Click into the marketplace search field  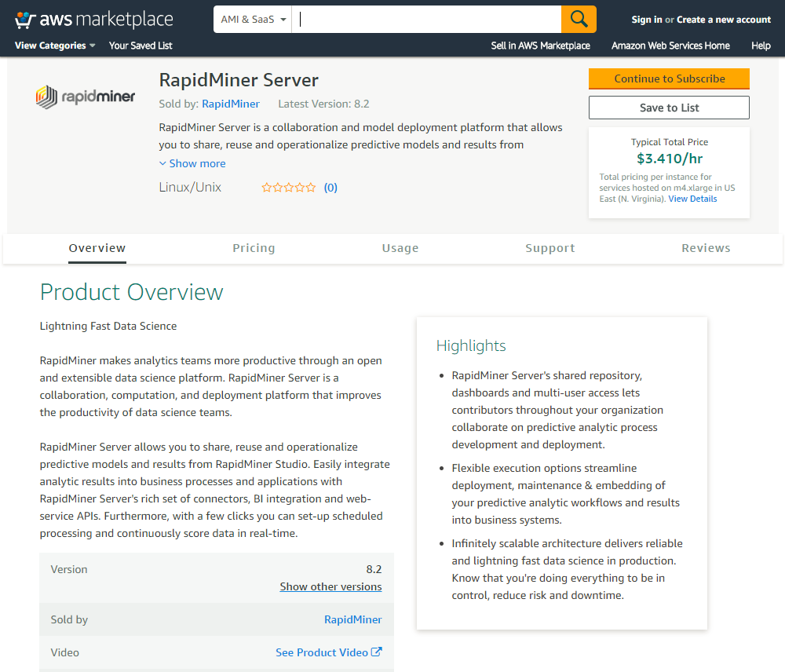pos(426,19)
